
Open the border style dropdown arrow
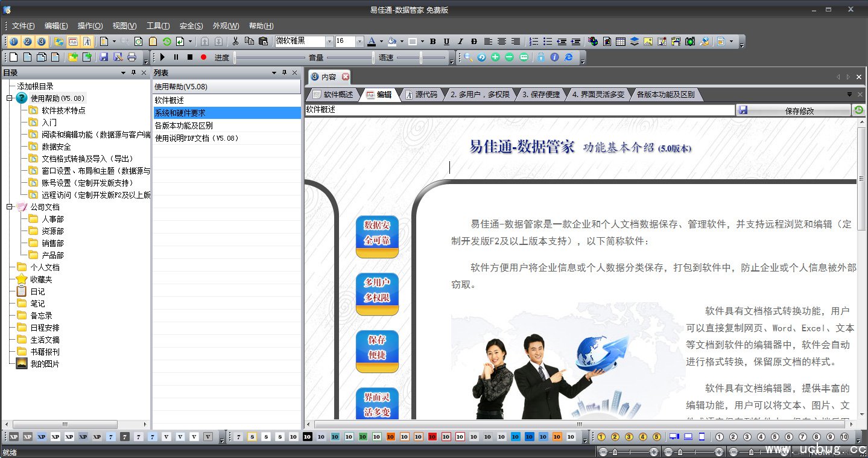[422, 41]
